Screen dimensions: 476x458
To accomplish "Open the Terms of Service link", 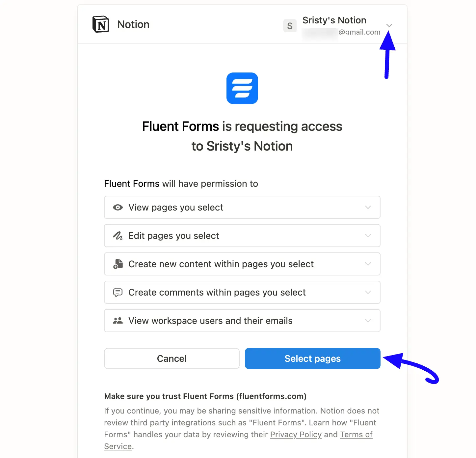I will [356, 435].
